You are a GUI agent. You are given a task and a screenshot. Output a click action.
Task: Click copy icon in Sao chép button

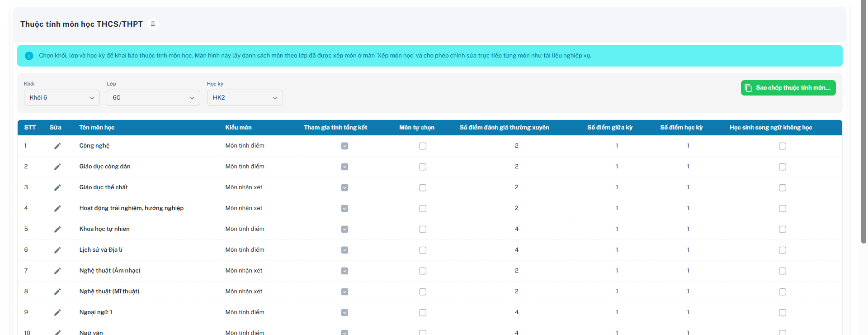pos(748,88)
